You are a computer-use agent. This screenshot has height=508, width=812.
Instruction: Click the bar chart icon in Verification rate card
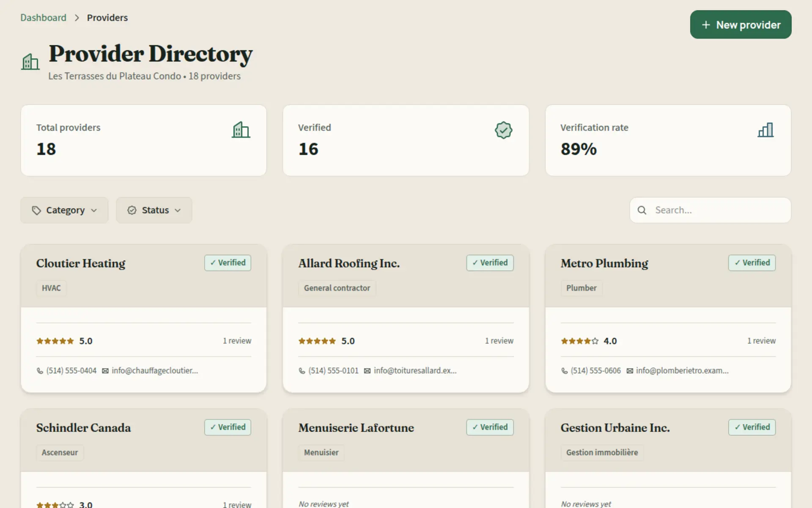tap(765, 130)
